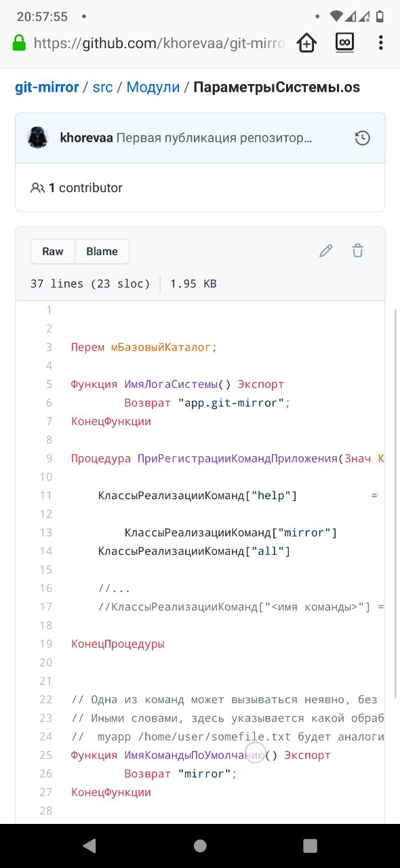Tap the Android recent apps button

coord(311,846)
